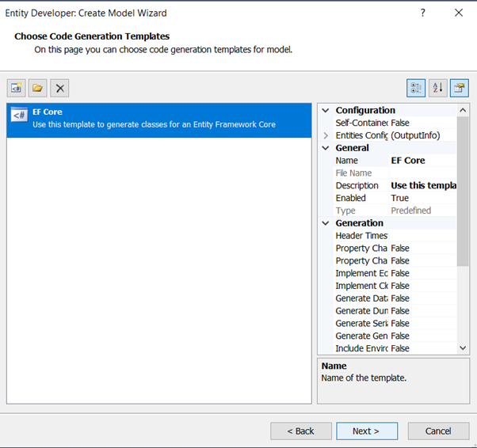
Task: Select the Include Environment row label
Action: click(361, 348)
